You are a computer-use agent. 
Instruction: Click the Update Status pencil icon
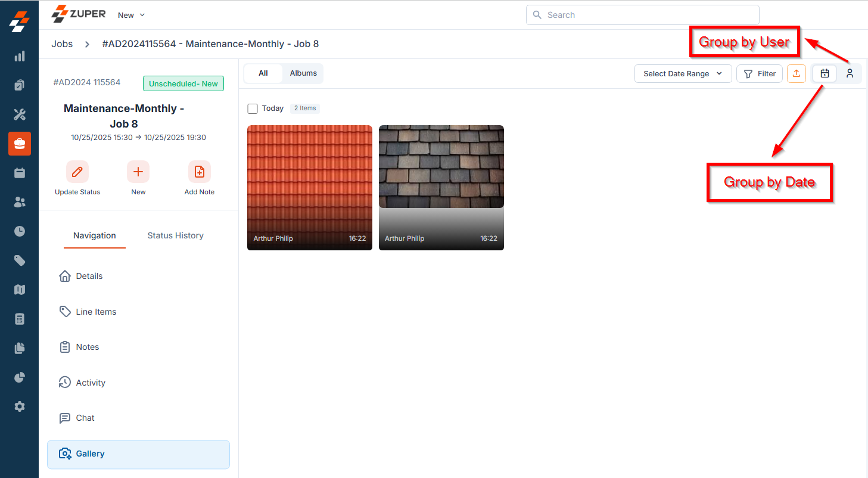[77, 172]
